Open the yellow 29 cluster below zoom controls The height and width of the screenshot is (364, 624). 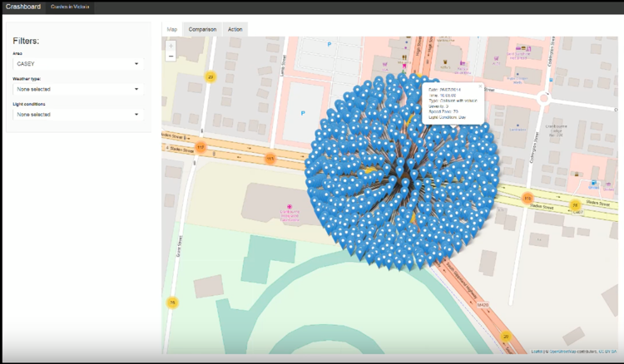click(210, 76)
